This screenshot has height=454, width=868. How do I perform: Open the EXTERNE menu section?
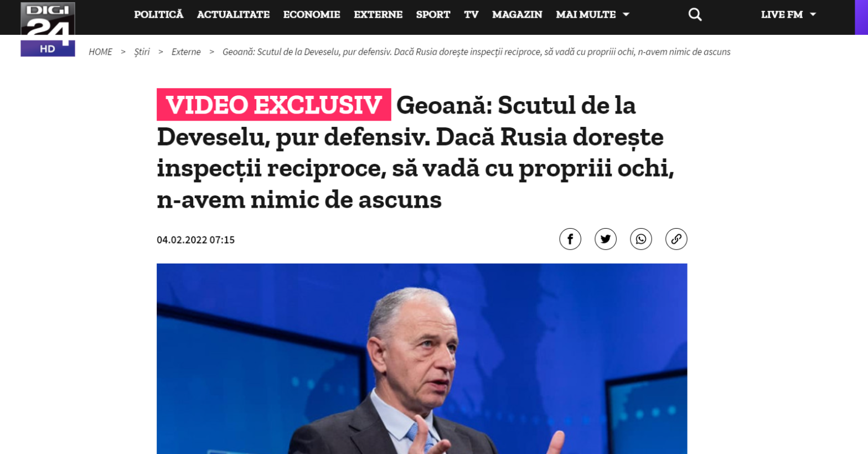(378, 14)
